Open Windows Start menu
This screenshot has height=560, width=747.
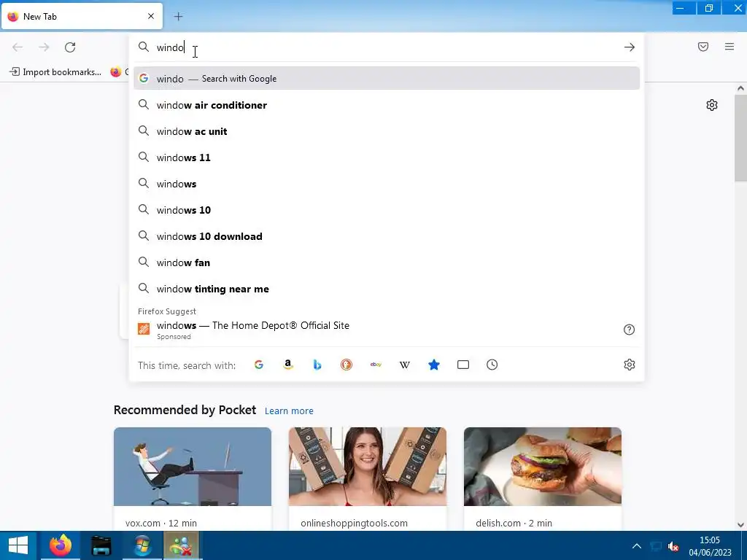point(18,545)
